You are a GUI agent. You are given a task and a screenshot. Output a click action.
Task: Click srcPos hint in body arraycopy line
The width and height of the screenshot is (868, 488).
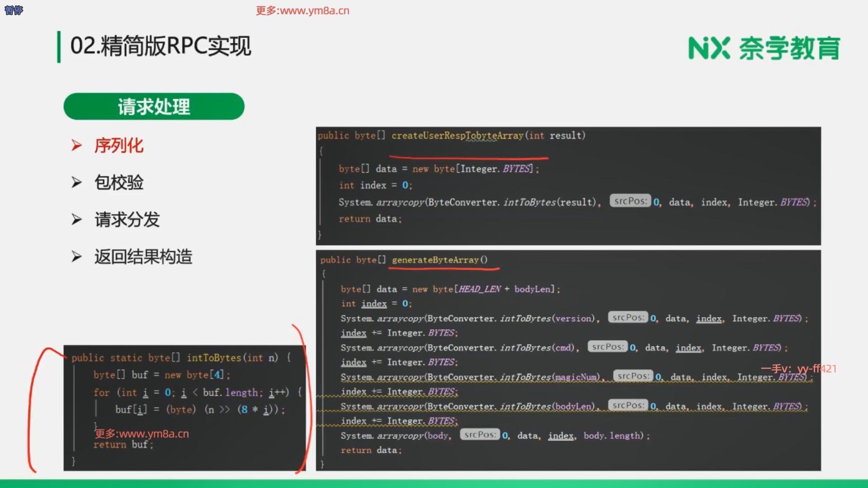pyautogui.click(x=480, y=435)
